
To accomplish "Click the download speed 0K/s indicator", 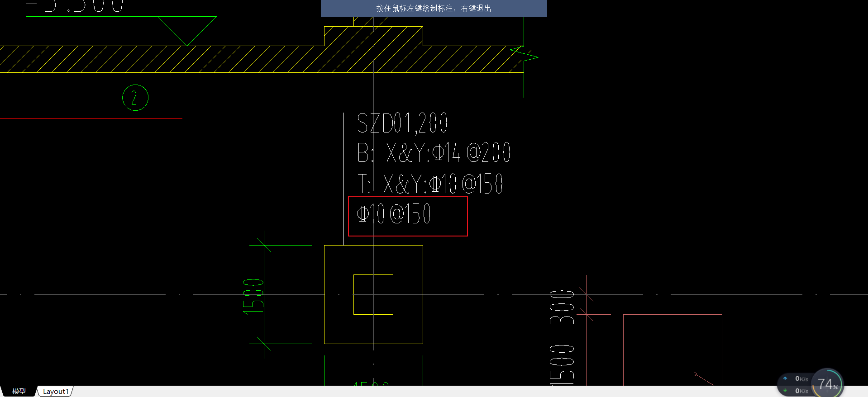I will (796, 391).
